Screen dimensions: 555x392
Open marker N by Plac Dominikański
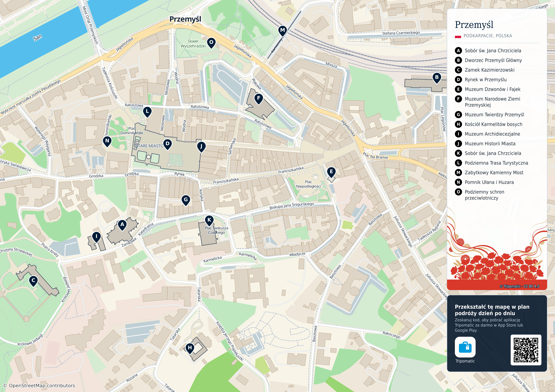(x=107, y=141)
